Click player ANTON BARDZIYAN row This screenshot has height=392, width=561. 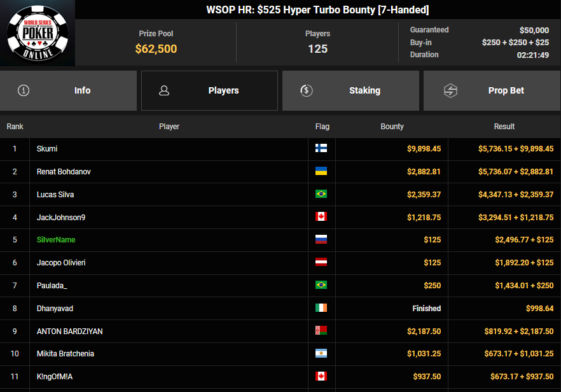point(69,332)
